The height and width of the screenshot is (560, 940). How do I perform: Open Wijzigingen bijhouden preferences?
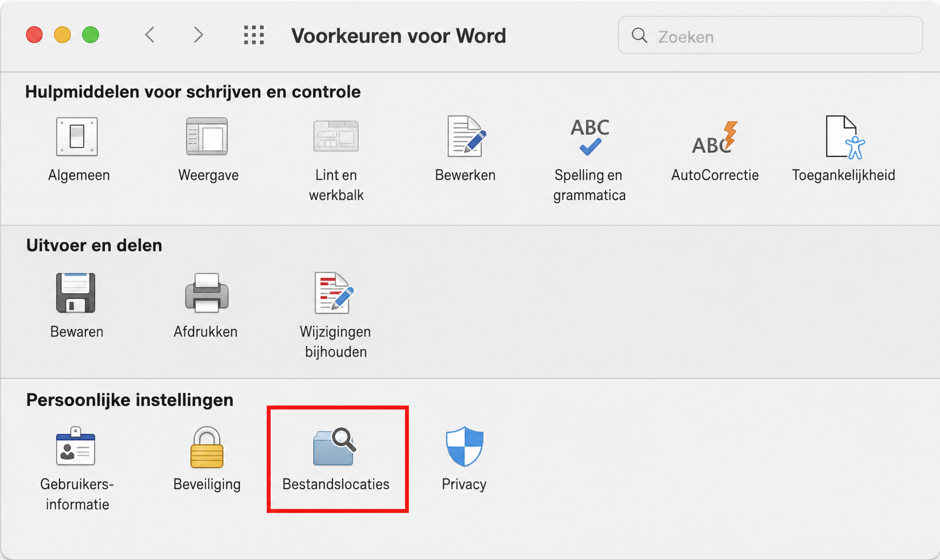point(334,293)
